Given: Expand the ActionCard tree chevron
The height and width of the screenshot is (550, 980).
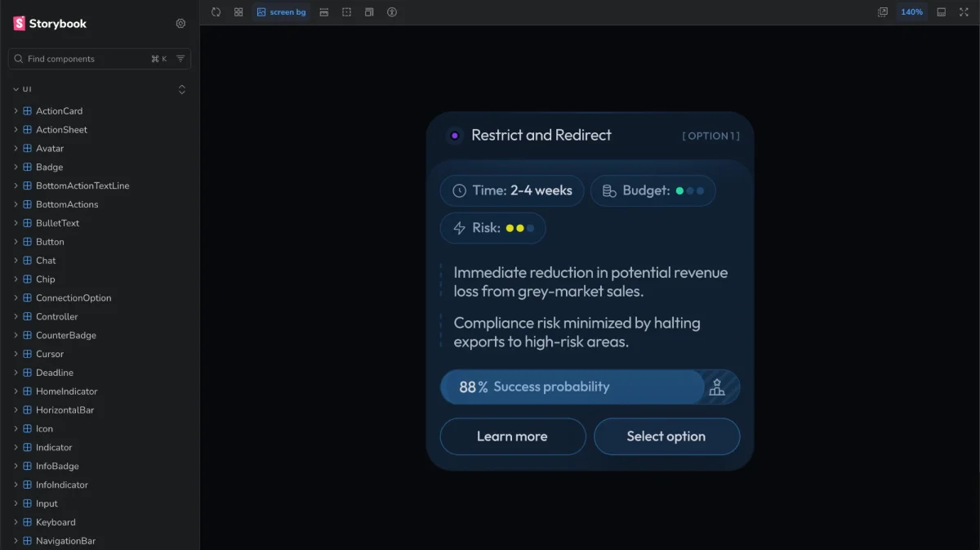Looking at the screenshot, I should click(16, 111).
